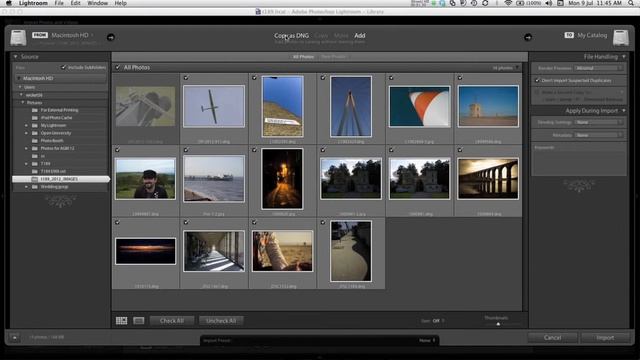Screen dimensions: 640x360
Task: Click the iPad Photo Cache folder icon
Action: pos(35,118)
